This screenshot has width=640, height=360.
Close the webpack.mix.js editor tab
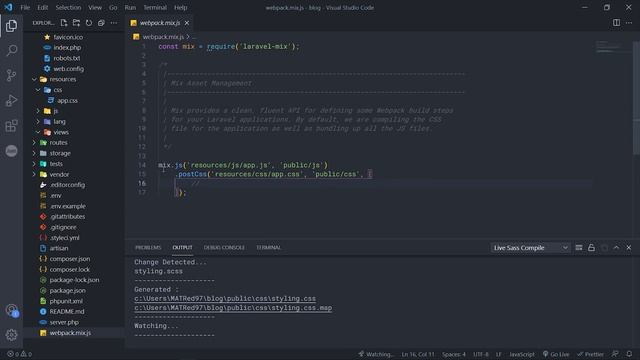click(x=187, y=23)
